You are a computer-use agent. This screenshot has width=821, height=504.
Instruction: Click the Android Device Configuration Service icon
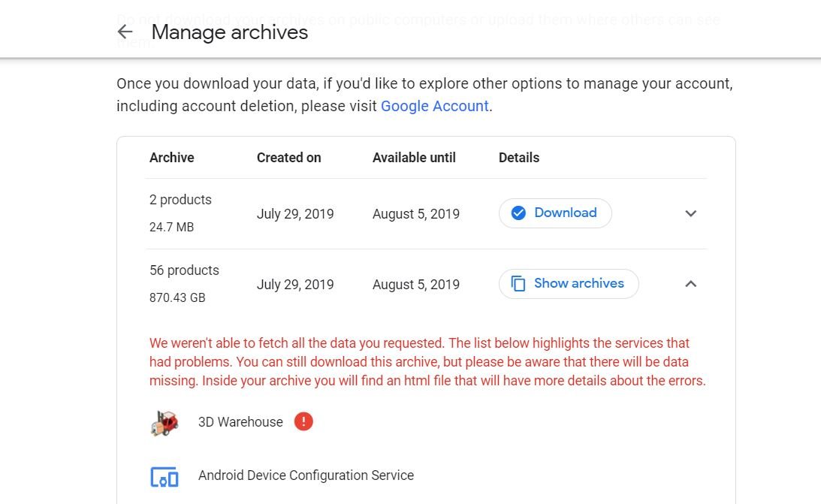click(x=165, y=476)
